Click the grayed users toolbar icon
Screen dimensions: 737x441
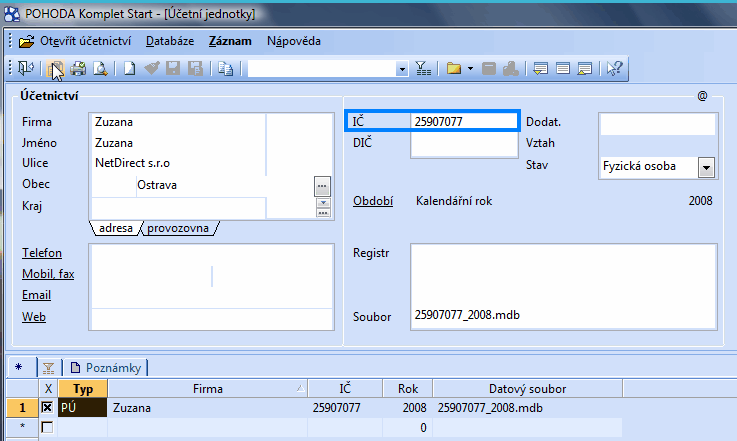[511, 69]
